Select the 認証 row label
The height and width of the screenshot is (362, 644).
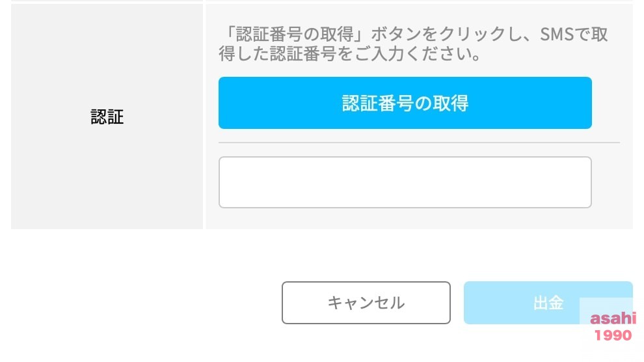[x=107, y=117]
